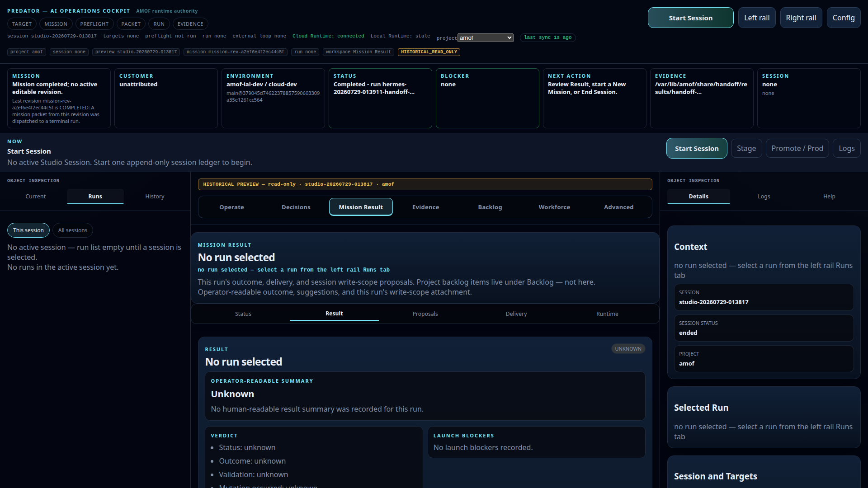Click the UNKNOWN result badge
Screen dimensions: 868x488
[x=628, y=349]
